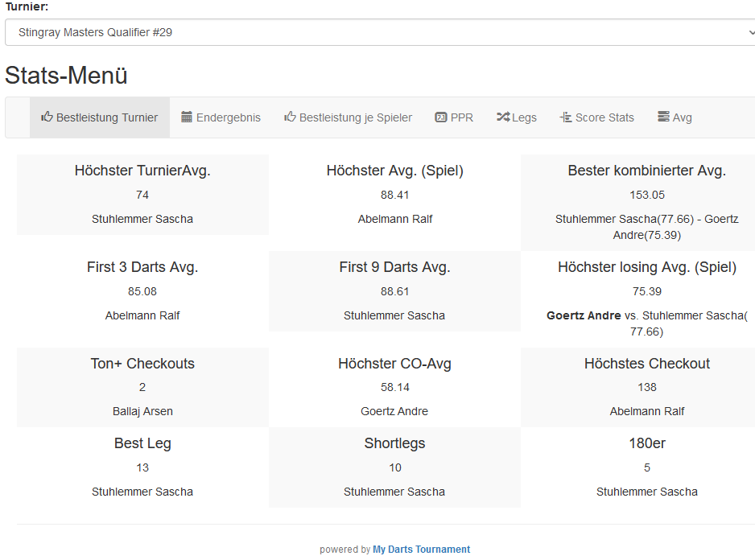Click the Best Leg heading
The image size is (755, 560).
coord(142,443)
